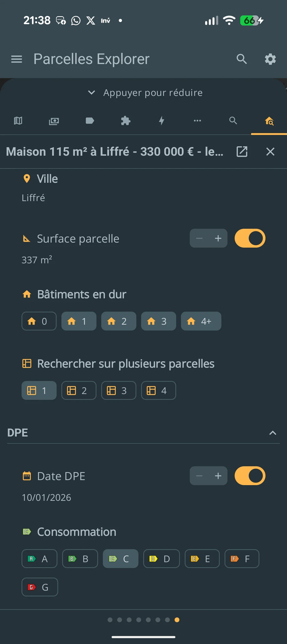This screenshot has height=644, width=287.
Task: Select the active house-search tab
Action: 269,121
